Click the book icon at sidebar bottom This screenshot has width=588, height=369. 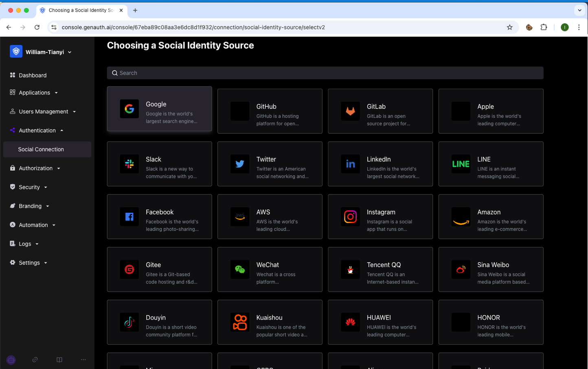(59, 360)
